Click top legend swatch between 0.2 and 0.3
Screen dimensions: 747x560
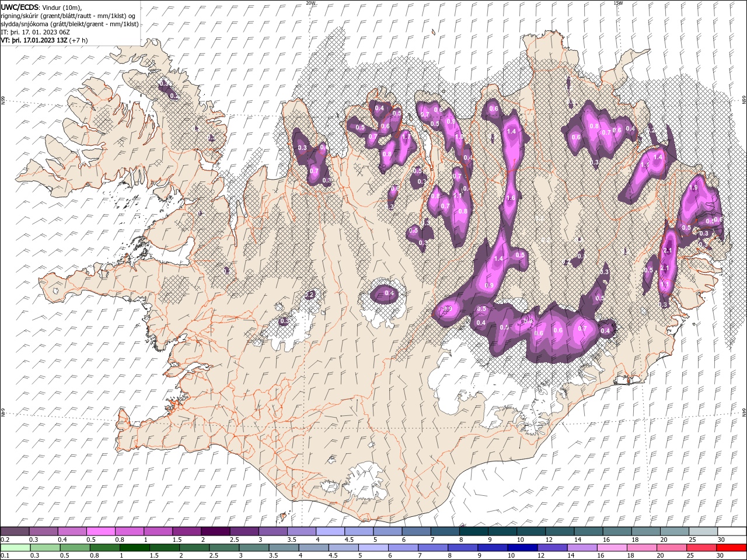pyautogui.click(x=15, y=531)
